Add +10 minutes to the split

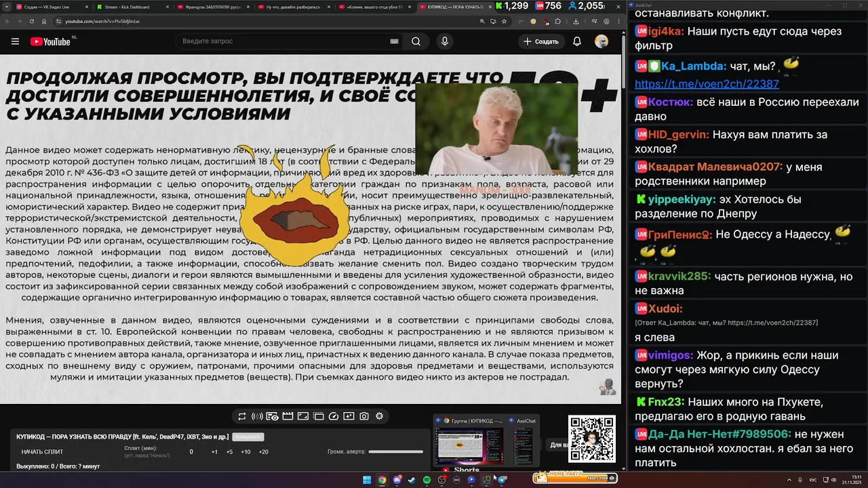[x=245, y=452]
